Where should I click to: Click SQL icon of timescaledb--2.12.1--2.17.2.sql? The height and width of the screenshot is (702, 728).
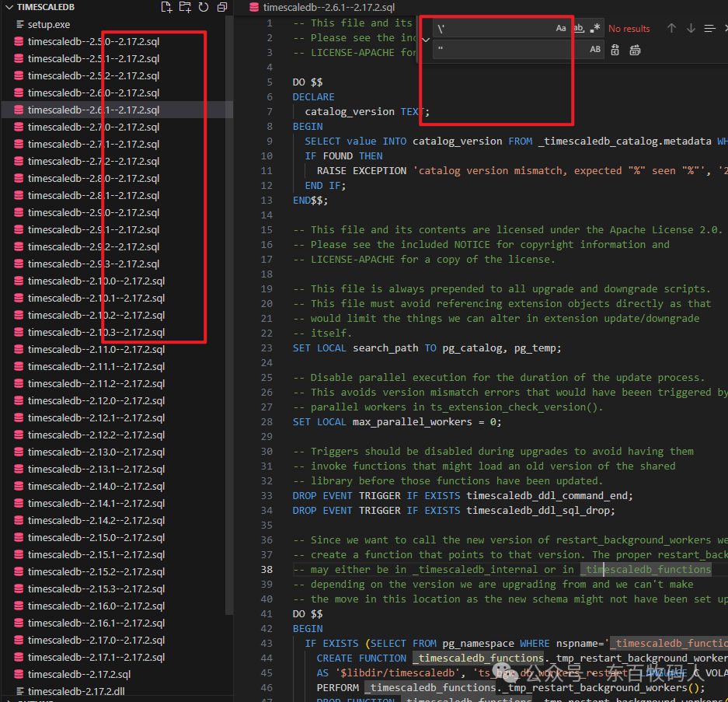pyautogui.click(x=19, y=417)
